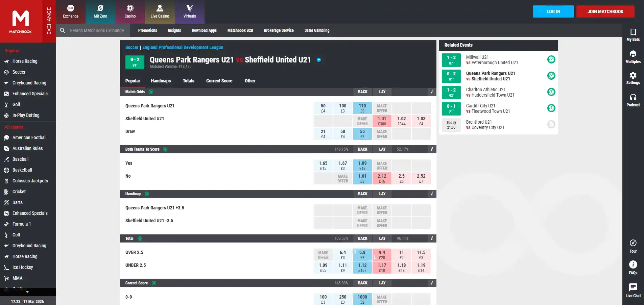The height and width of the screenshot is (305, 644).
Task: Switch to the Correct Score tab
Action: 219,81
